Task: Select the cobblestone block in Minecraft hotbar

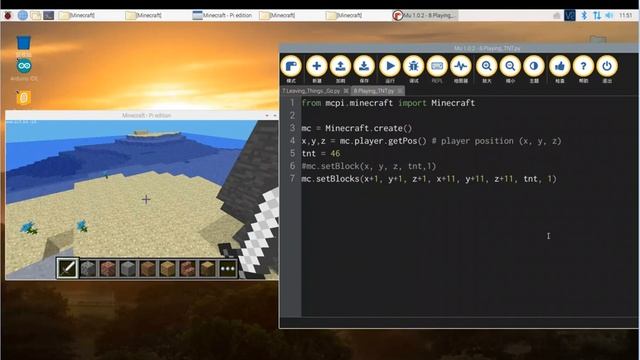Action: [x=88, y=268]
